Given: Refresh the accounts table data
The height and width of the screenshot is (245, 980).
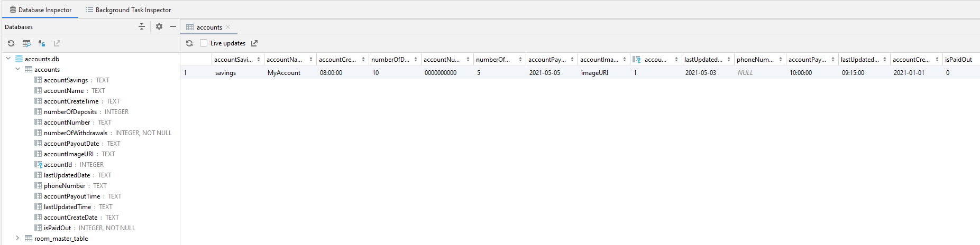Looking at the screenshot, I should tap(189, 43).
